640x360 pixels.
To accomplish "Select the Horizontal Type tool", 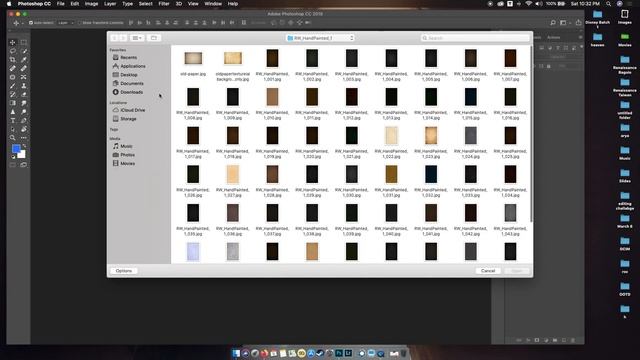I will (x=13, y=120).
